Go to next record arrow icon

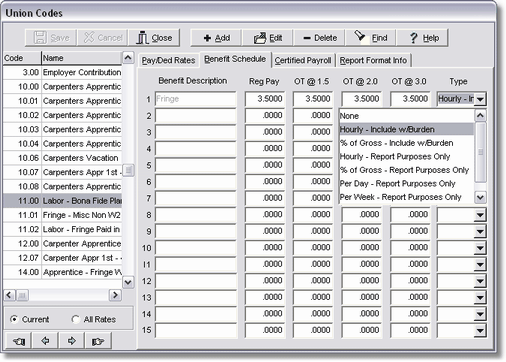[x=71, y=341]
